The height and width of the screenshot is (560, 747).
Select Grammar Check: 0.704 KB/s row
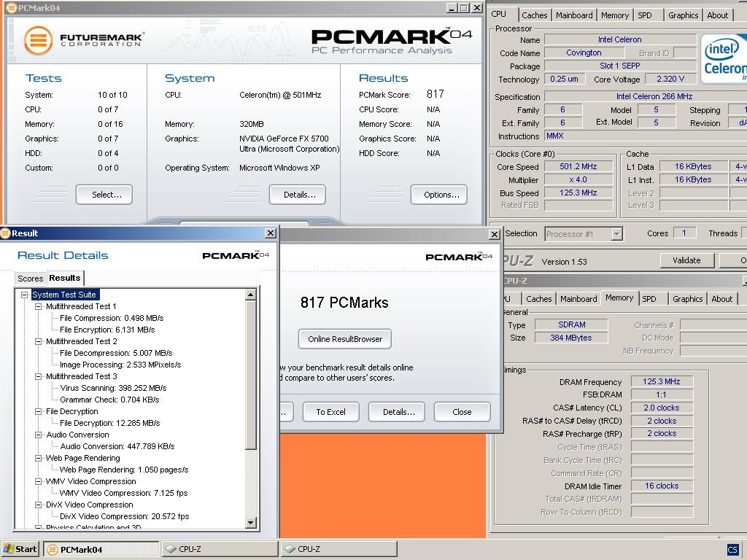click(x=109, y=400)
